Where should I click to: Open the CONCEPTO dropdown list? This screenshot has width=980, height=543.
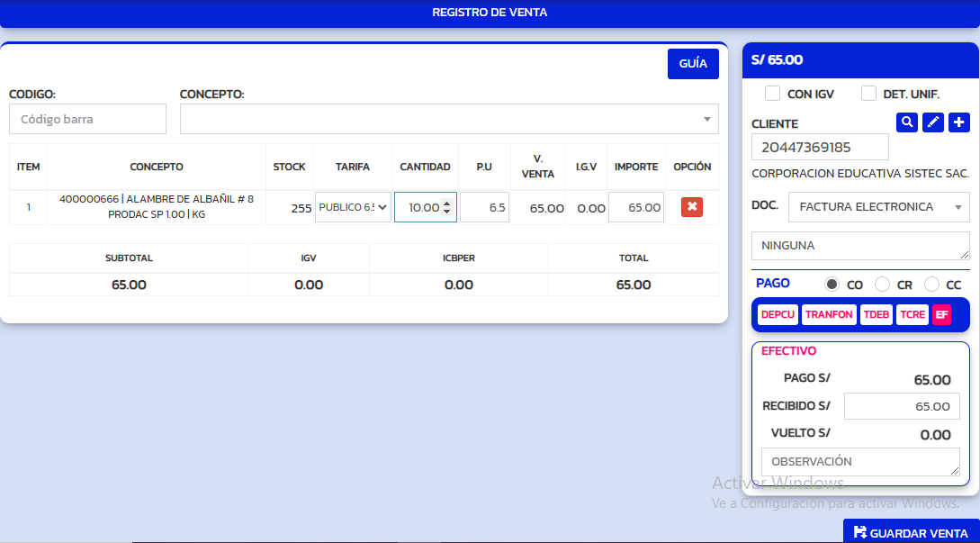click(449, 119)
